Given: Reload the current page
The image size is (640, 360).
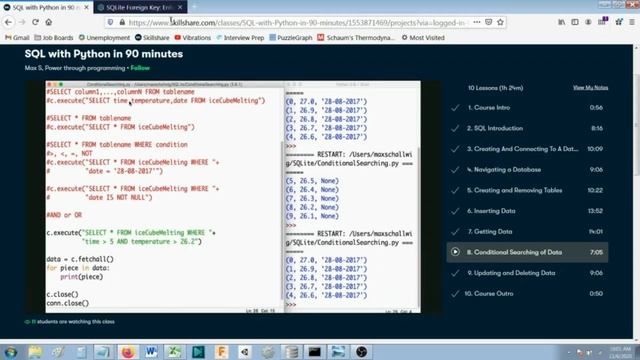Looking at the screenshot, I should pos(36,22).
